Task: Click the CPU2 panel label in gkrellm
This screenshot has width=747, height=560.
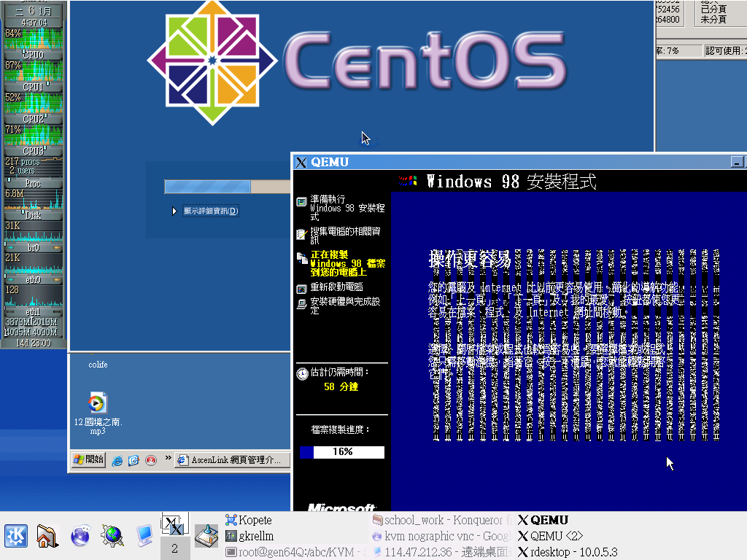Action: tap(34, 119)
